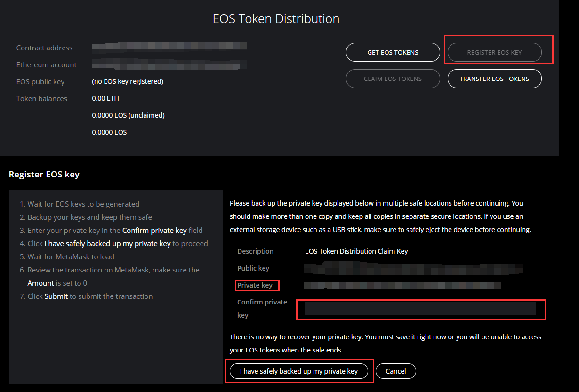Click the blurred Ethereum account value

coord(169,64)
